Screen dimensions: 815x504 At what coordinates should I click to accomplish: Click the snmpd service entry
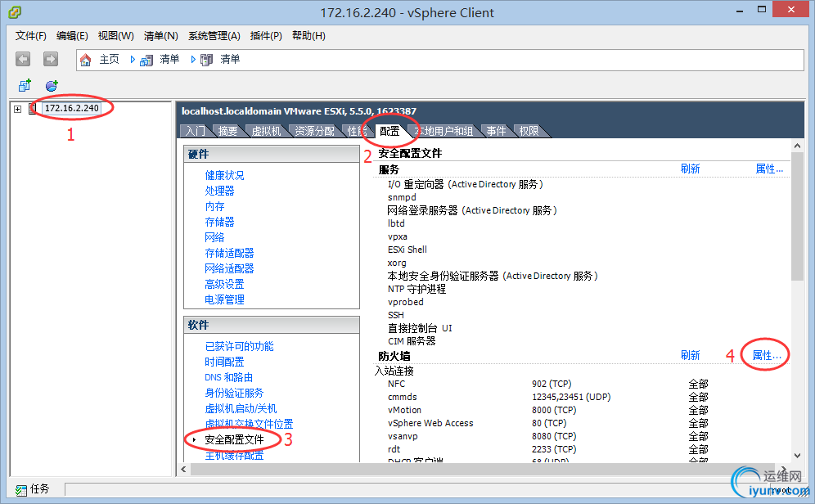tap(402, 197)
